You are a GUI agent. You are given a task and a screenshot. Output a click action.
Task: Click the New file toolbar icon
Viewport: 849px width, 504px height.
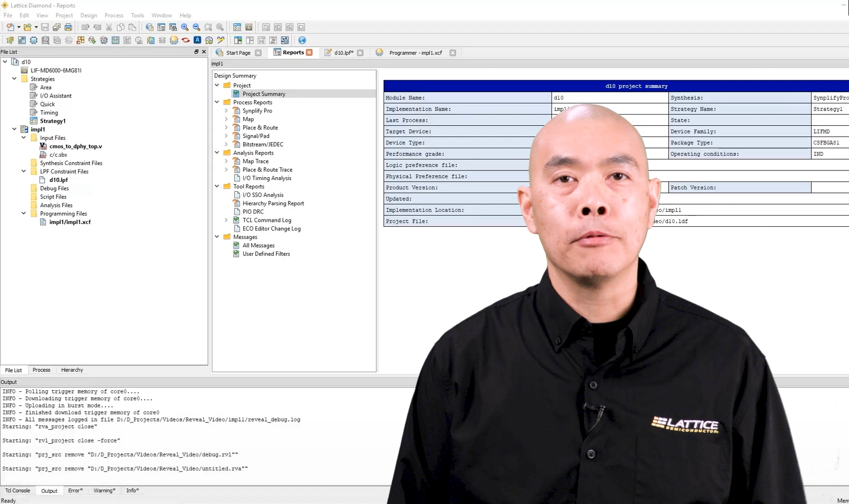[10, 27]
